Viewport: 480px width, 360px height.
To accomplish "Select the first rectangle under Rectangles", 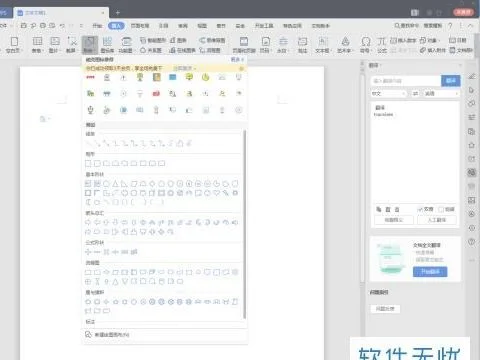I will coord(88,163).
